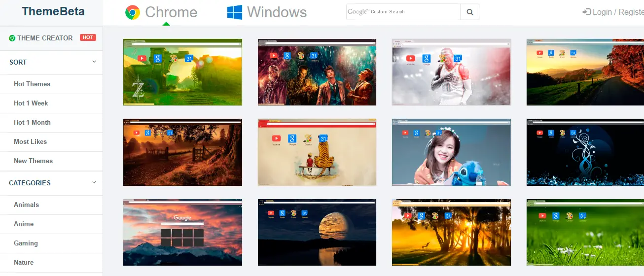Viewport: 644px width, 276px height.
Task: Collapse the CATEGORIES section chevron
Action: (94, 182)
